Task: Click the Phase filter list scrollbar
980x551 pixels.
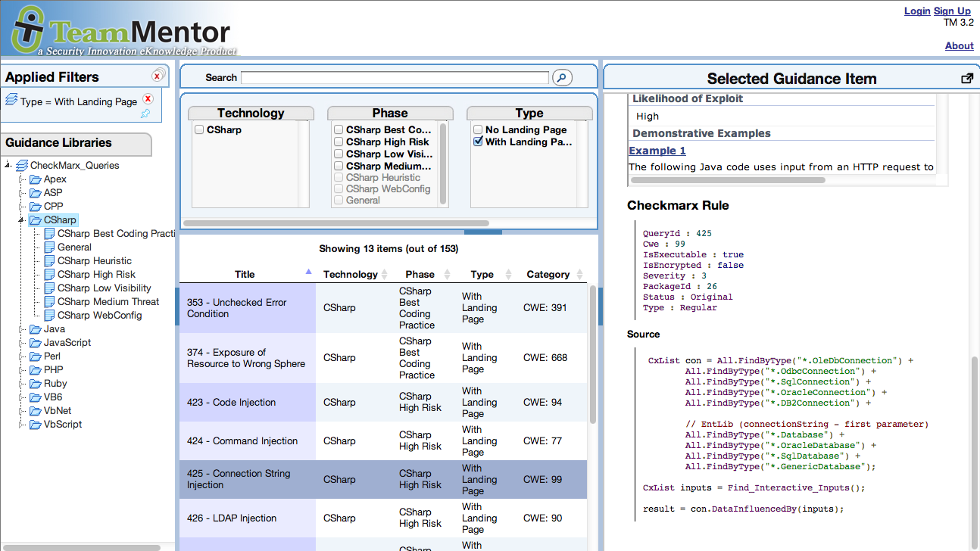Action: [x=443, y=164]
